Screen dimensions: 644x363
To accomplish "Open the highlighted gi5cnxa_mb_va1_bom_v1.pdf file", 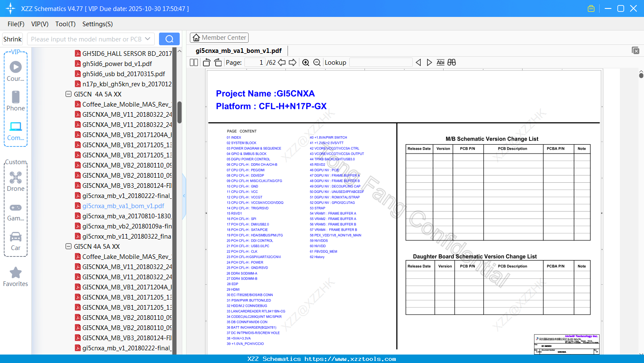I will tap(123, 206).
